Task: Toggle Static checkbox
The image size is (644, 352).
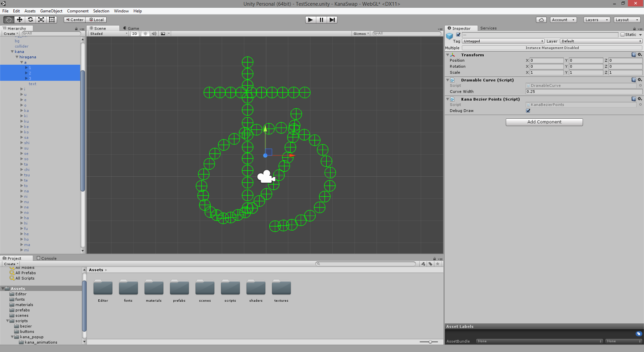Action: (623, 35)
